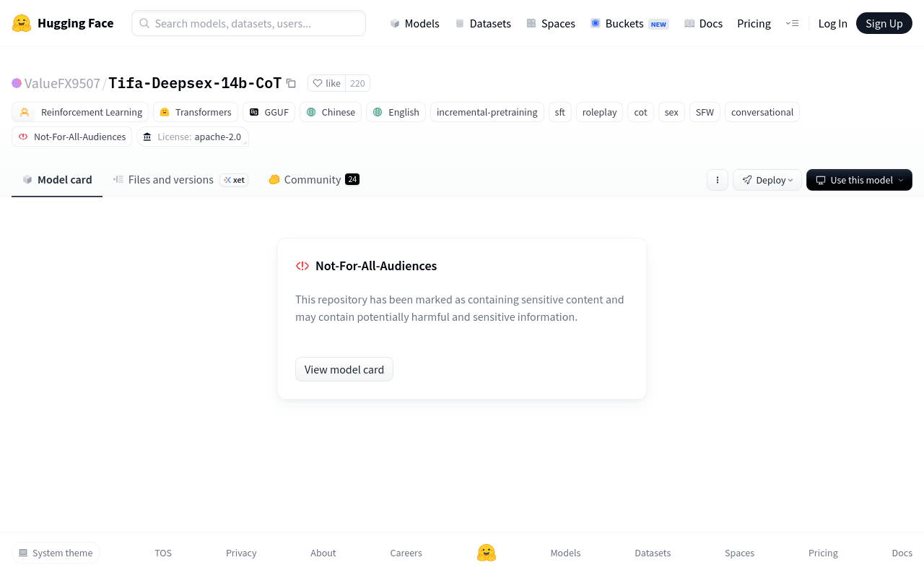Click the Hugging Face logo in header
Image resolution: width=924 pixels, height=578 pixels.
click(x=63, y=23)
